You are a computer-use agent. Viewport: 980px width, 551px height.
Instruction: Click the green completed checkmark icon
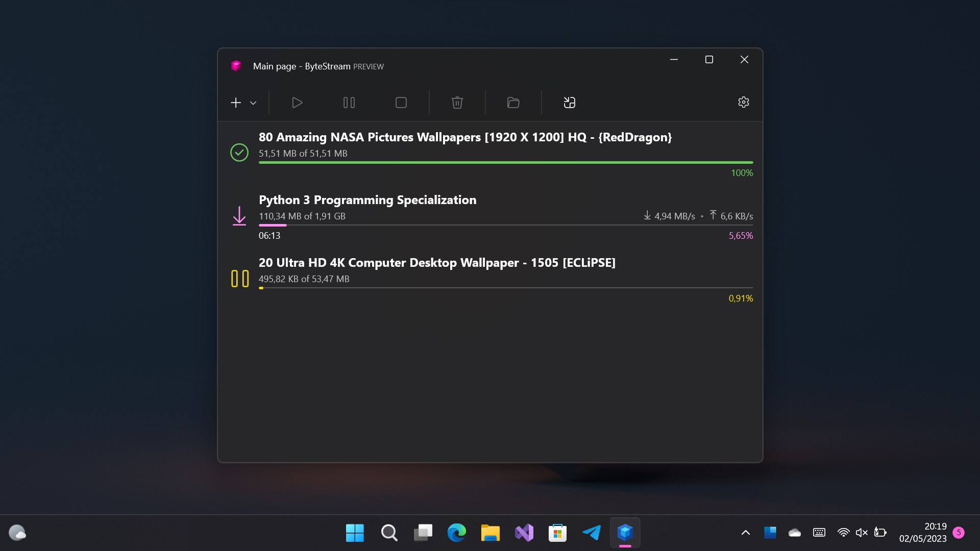pos(239,153)
